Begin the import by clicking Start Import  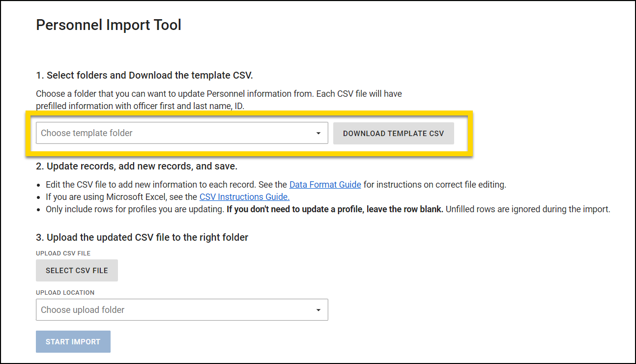point(73,341)
